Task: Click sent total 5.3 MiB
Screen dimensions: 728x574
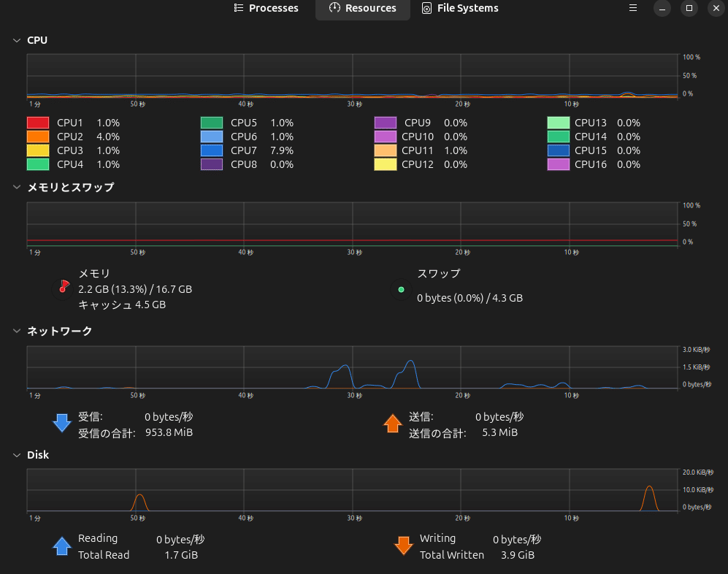Action: click(x=499, y=432)
